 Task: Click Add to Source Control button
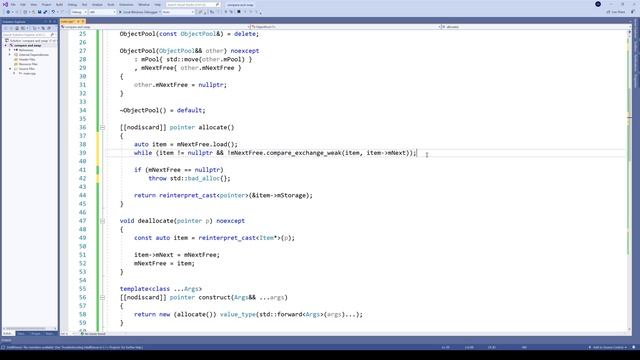[607, 347]
